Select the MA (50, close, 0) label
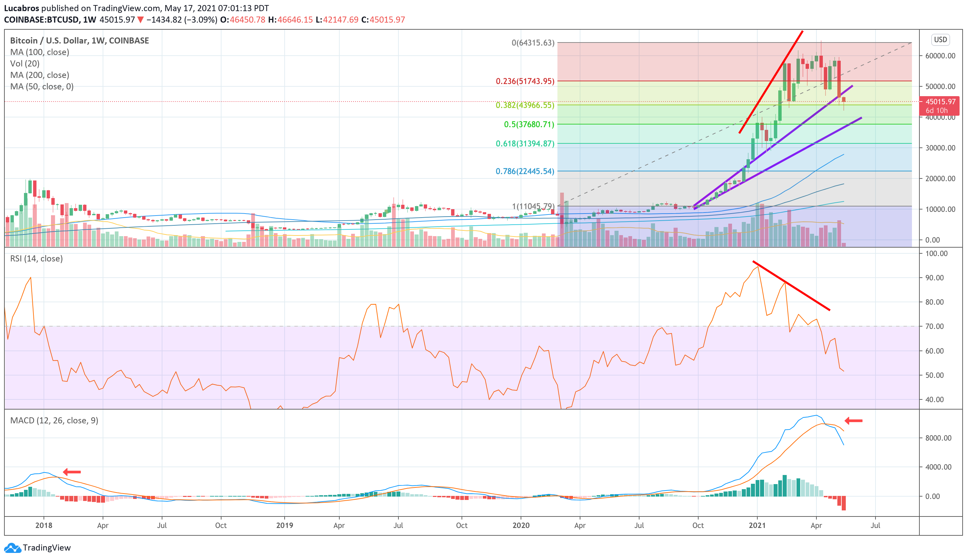 [42, 87]
